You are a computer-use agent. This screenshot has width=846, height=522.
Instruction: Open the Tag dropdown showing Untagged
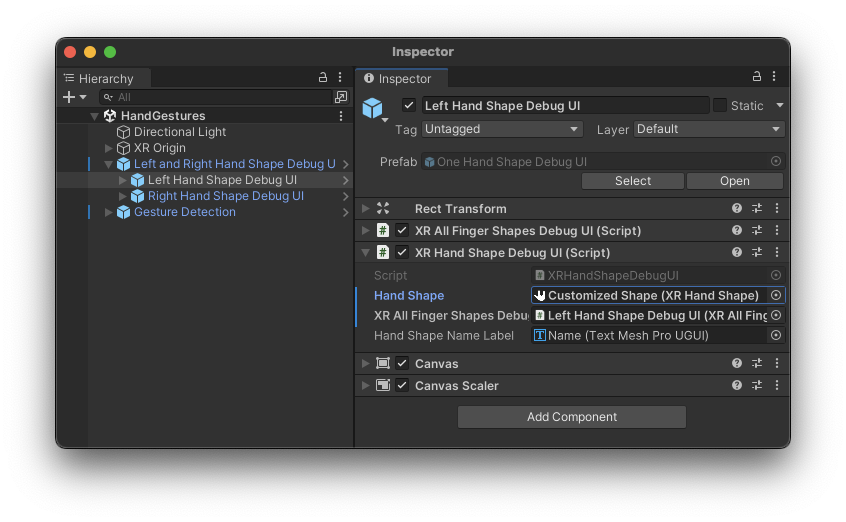(x=502, y=129)
